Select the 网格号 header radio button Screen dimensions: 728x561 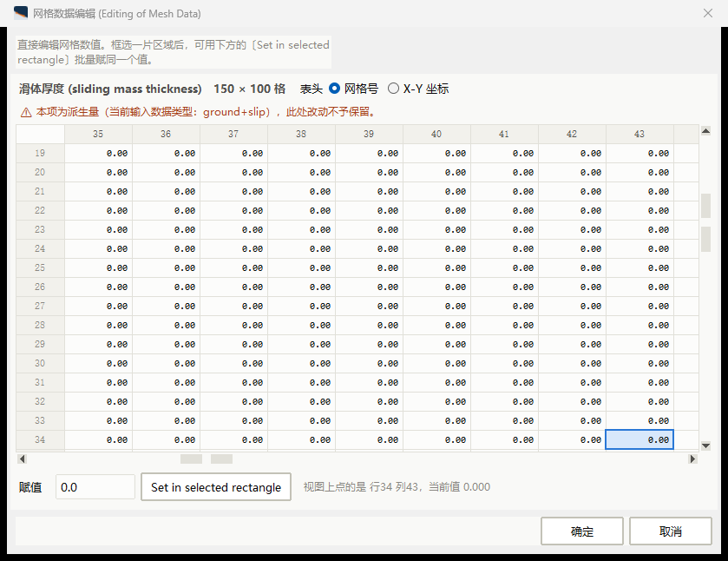[334, 89]
